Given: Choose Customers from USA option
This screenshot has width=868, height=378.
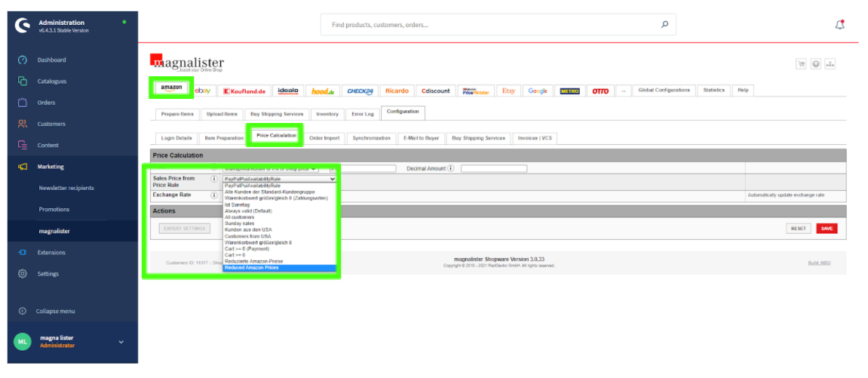Looking at the screenshot, I should [x=279, y=236].
